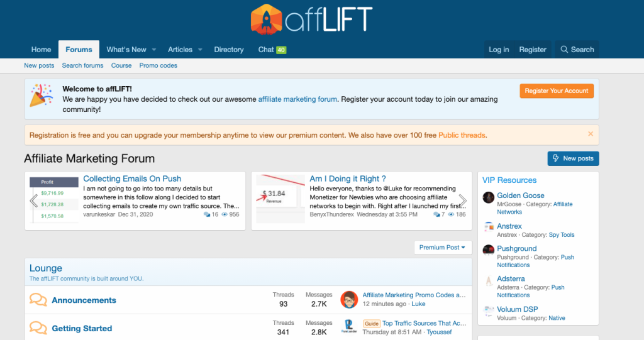This screenshot has width=644, height=340.
Task: Open the Spy Tools category link
Action: pyautogui.click(x=562, y=235)
